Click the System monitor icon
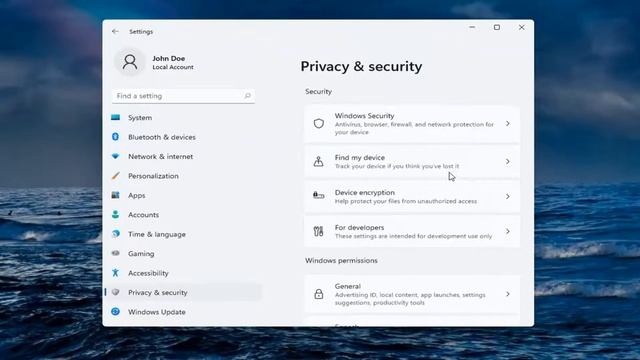 coord(116,118)
